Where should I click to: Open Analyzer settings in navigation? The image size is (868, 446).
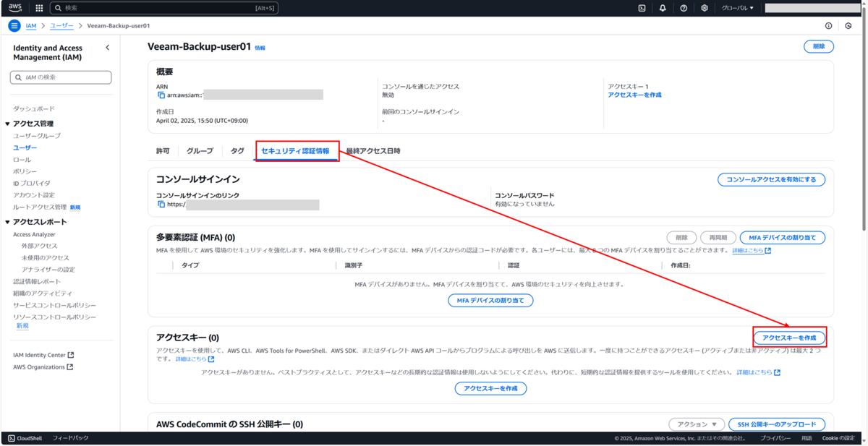(x=48, y=270)
